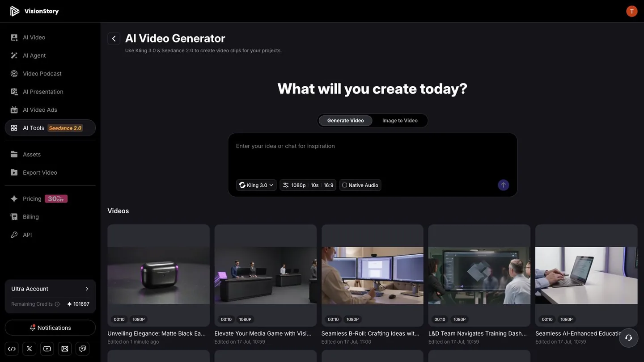Click the 'Remaining Credits' label
The width and height of the screenshot is (644, 362).
[x=32, y=304]
